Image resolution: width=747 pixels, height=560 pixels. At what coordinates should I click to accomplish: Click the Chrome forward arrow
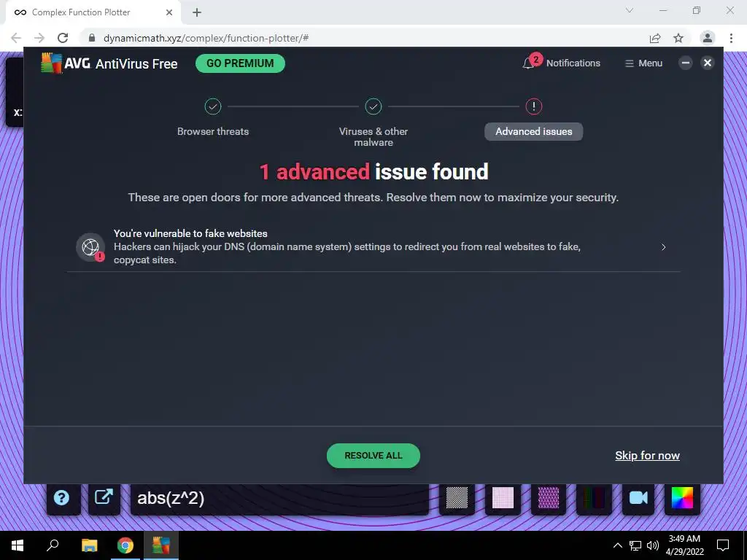coord(39,38)
